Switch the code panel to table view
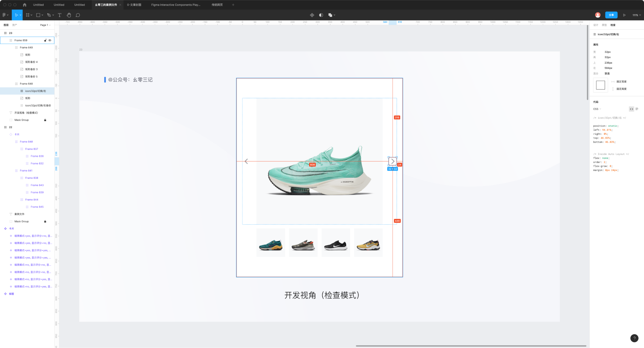 [637, 109]
